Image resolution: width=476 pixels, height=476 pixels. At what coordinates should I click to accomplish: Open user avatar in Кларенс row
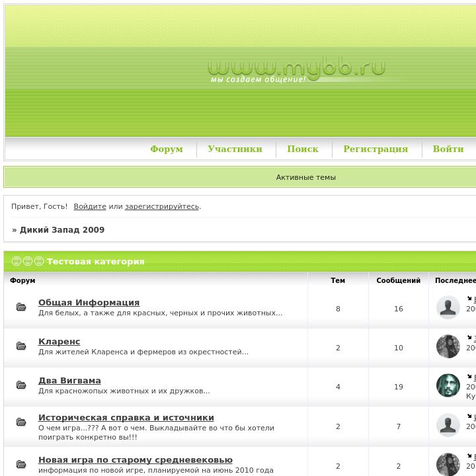coord(448,346)
